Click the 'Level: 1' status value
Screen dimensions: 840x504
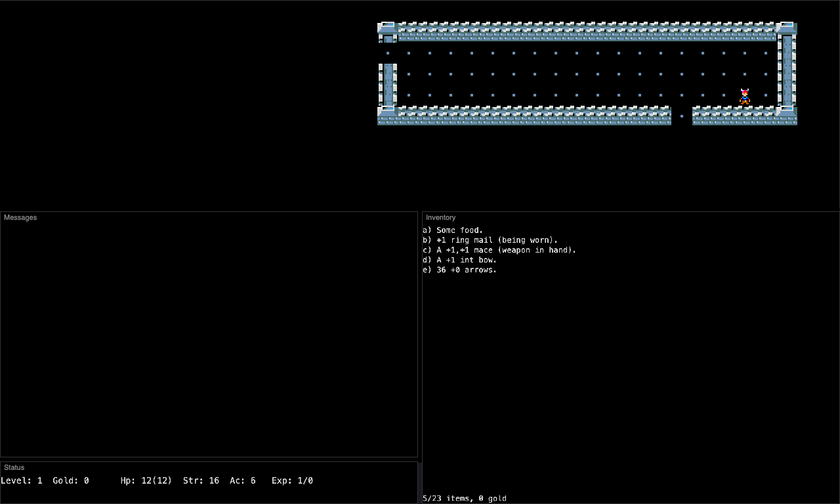pyautogui.click(x=22, y=480)
